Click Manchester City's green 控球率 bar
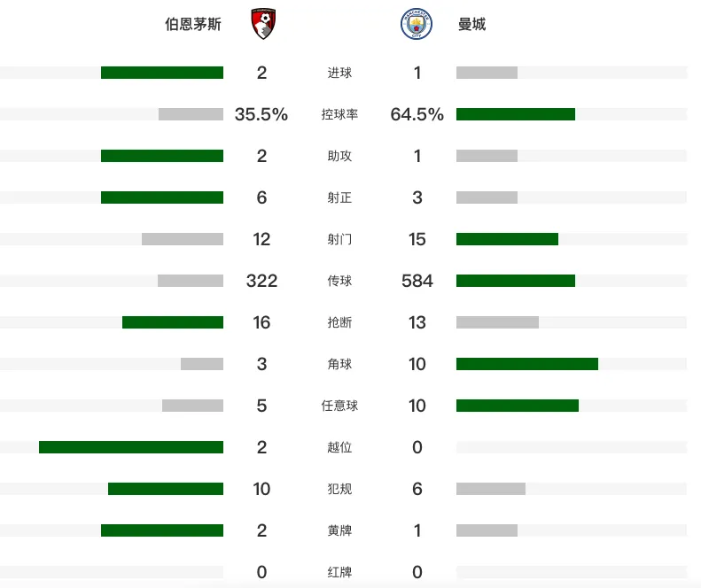The width and height of the screenshot is (701, 588). tap(516, 114)
